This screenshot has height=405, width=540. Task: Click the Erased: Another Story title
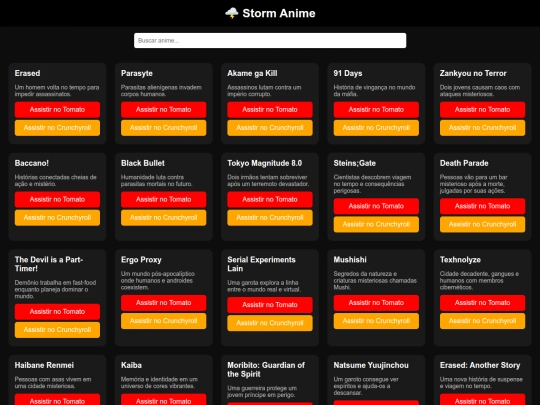(x=480, y=365)
